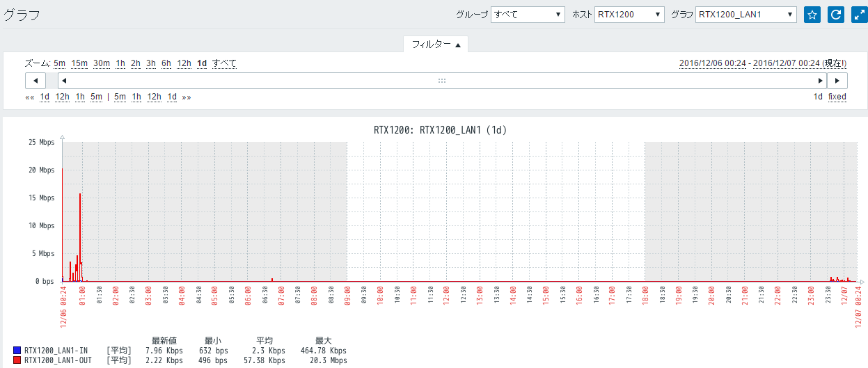The width and height of the screenshot is (868, 368).
Task: Open the グラフ dropdown showing RTX1200_LAN1
Action: point(745,15)
